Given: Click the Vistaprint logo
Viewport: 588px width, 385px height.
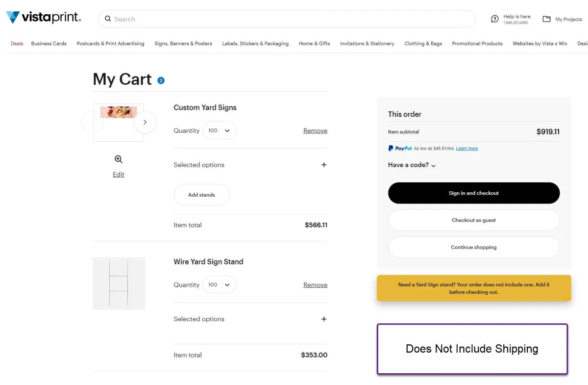Looking at the screenshot, I should coord(43,18).
